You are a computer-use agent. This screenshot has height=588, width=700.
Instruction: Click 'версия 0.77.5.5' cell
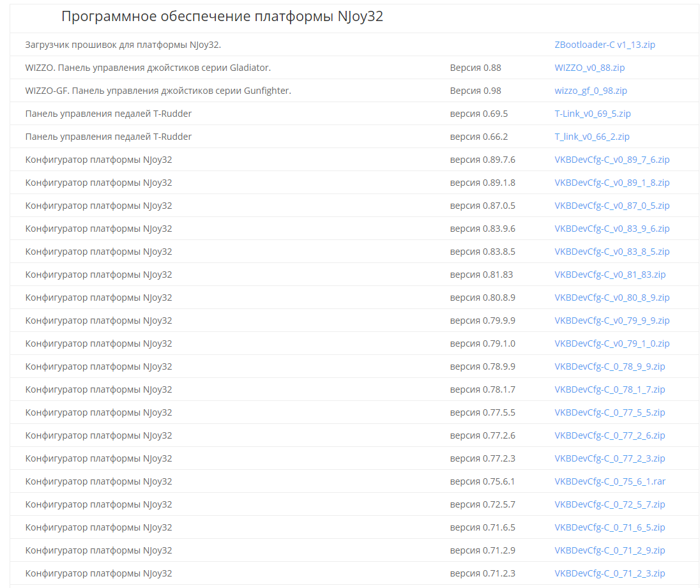(482, 412)
